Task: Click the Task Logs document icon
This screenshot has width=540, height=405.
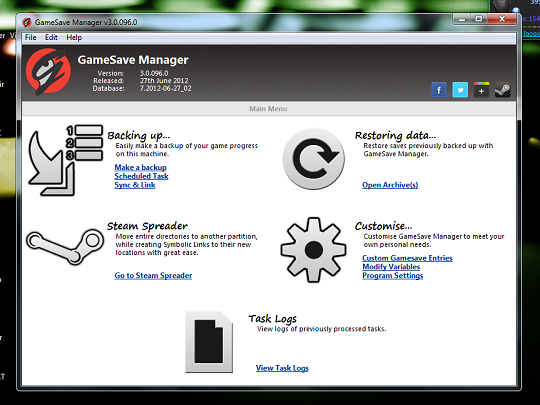Action: click(209, 342)
